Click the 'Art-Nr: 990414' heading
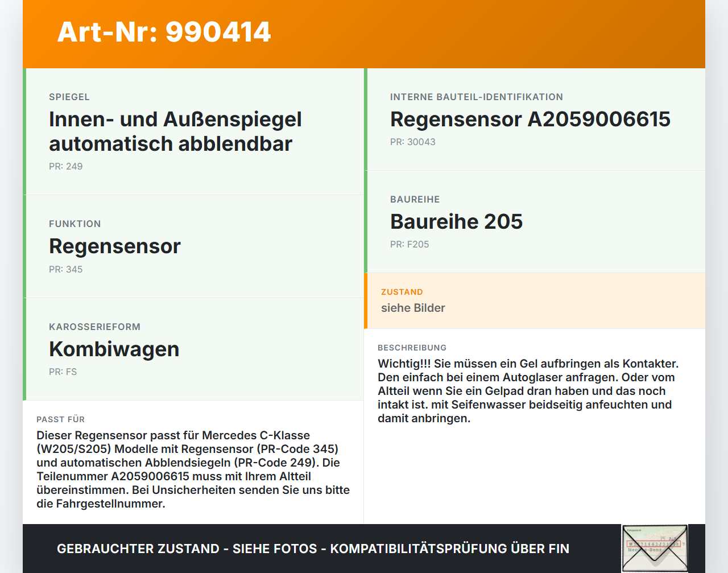Viewport: 728px width, 573px height. tap(164, 32)
